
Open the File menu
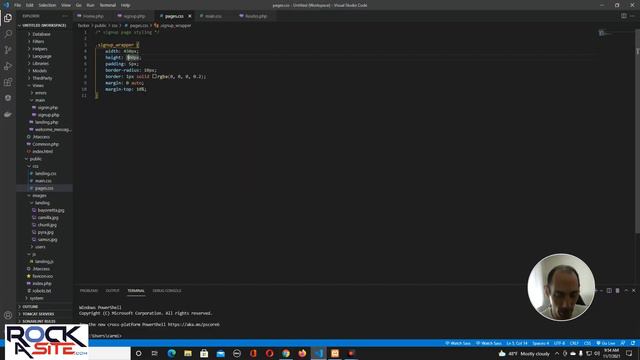pos(18,5)
